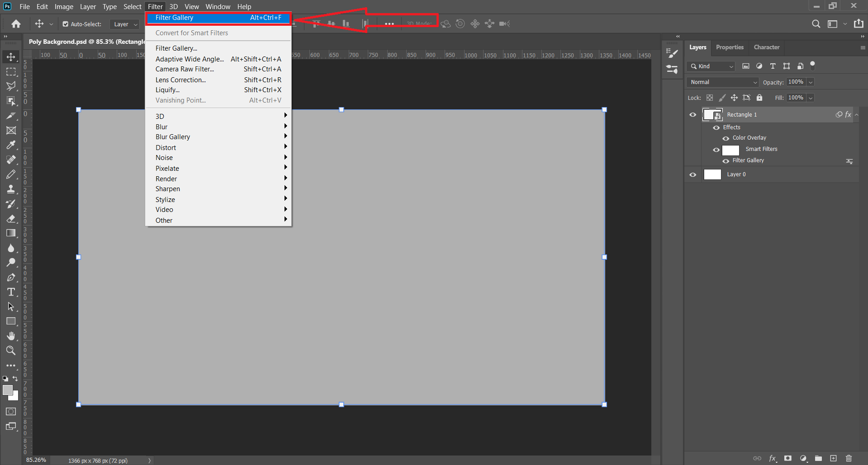Select the Eyedropper tool
Image resolution: width=868 pixels, height=465 pixels.
pyautogui.click(x=11, y=145)
